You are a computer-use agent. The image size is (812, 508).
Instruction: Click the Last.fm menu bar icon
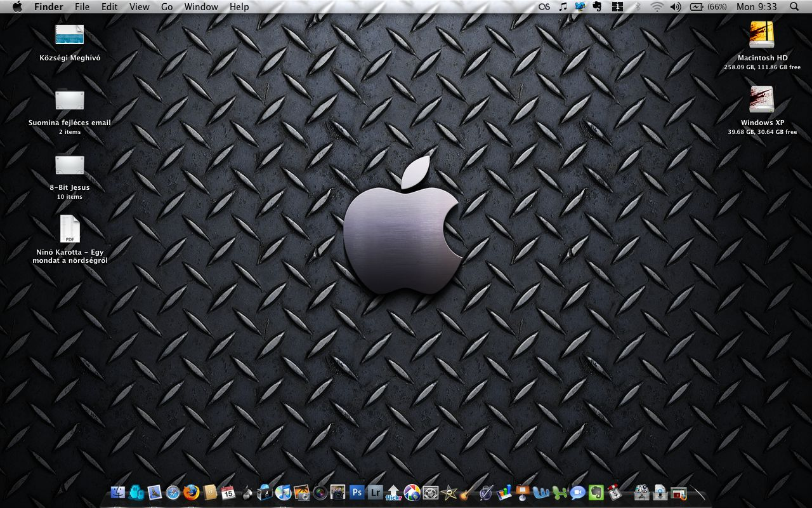pyautogui.click(x=544, y=6)
